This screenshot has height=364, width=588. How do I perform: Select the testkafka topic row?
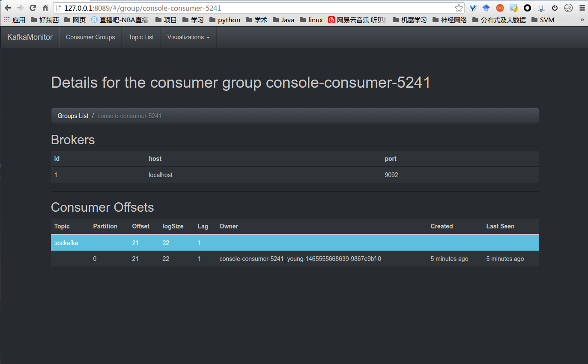(x=66, y=243)
